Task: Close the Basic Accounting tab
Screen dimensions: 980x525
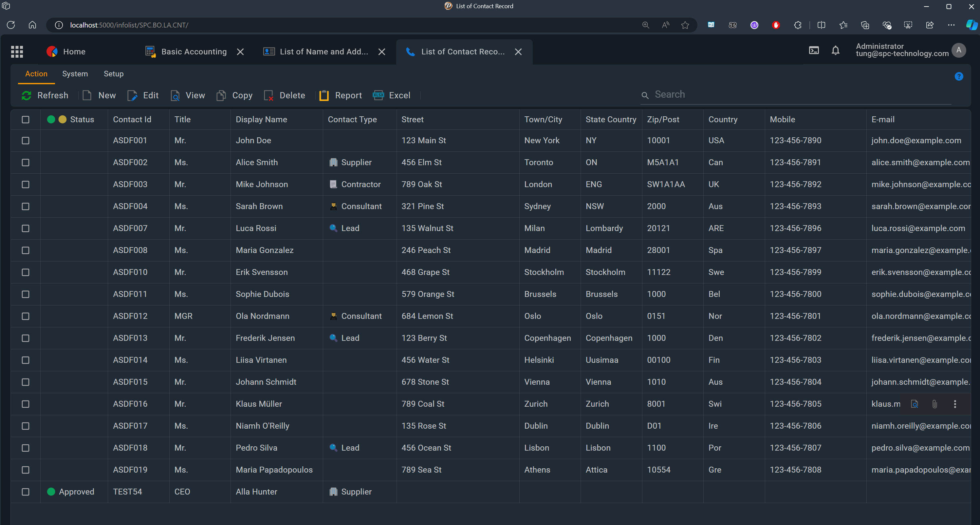Action: (240, 52)
